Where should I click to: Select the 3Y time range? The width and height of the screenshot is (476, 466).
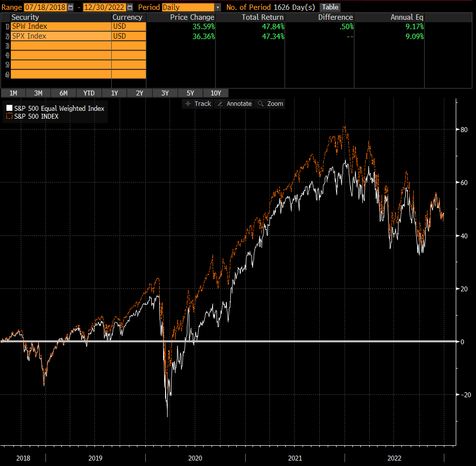[x=165, y=93]
